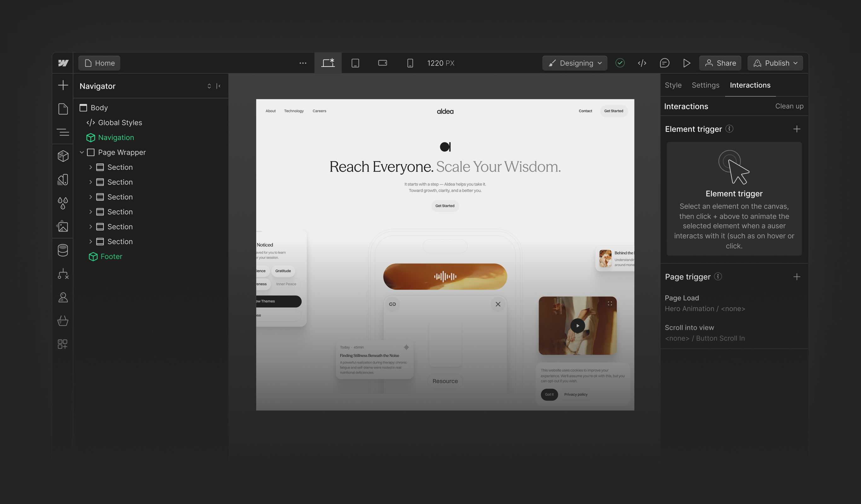861x504 pixels.
Task: Open the Users icon in sidebar
Action: pyautogui.click(x=63, y=297)
